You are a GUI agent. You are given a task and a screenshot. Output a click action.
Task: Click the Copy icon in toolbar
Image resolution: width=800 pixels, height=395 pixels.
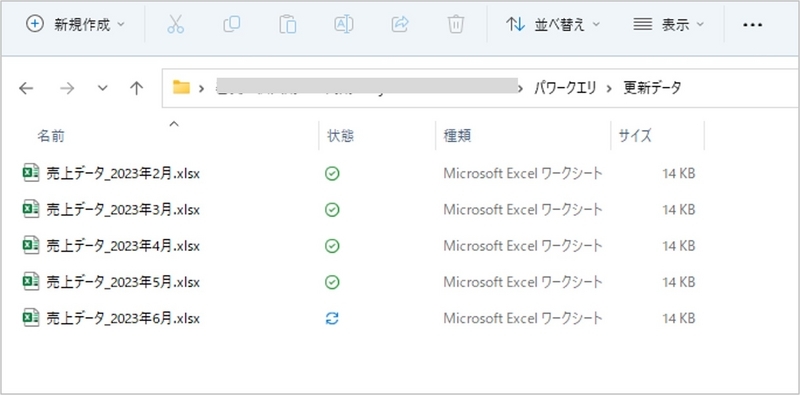tap(232, 24)
